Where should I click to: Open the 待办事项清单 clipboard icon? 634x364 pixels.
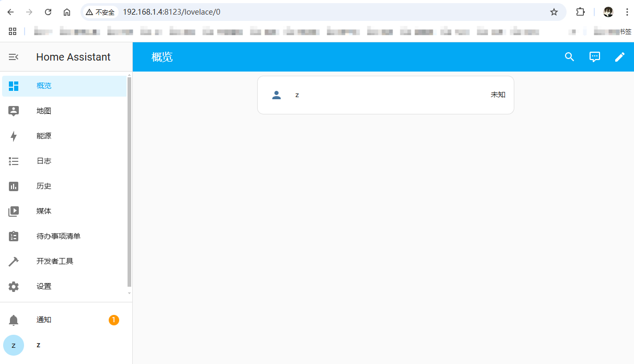click(14, 236)
